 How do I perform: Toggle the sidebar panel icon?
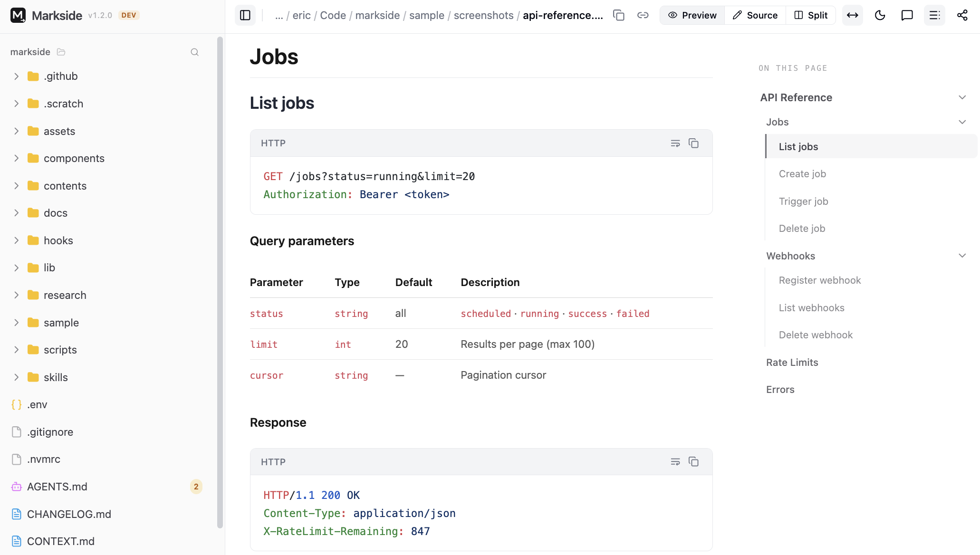tap(245, 15)
